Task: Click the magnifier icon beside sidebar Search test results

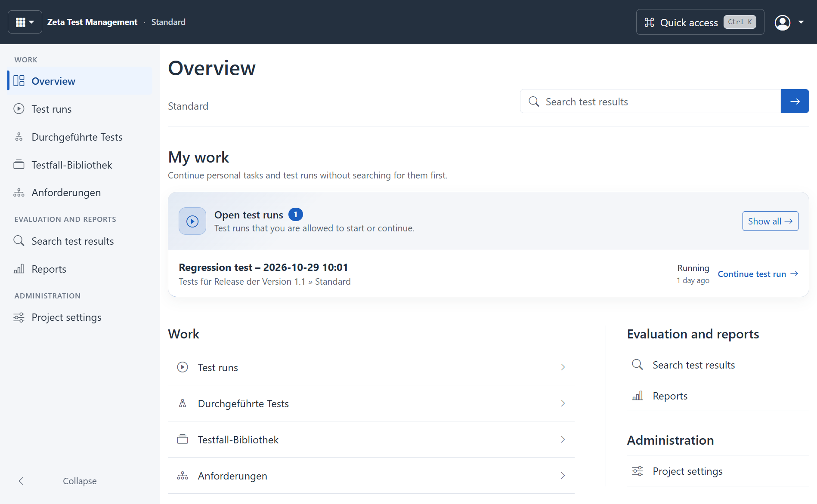Action: [x=19, y=240]
